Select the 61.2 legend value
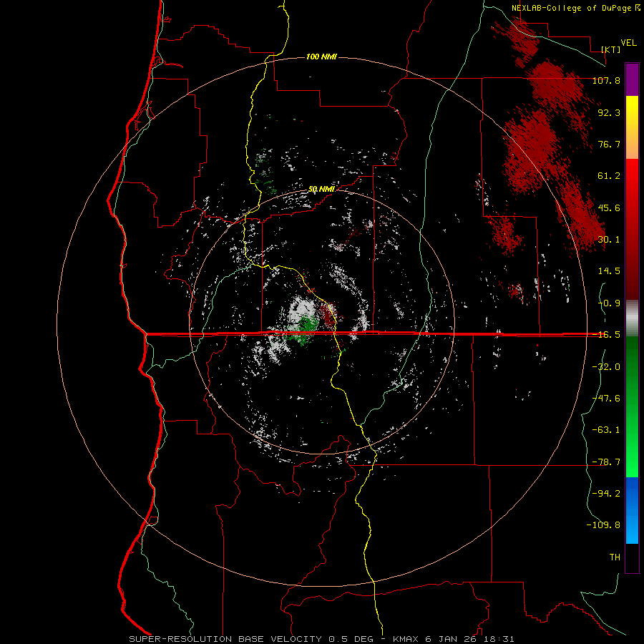644x644 pixels. 609,176
